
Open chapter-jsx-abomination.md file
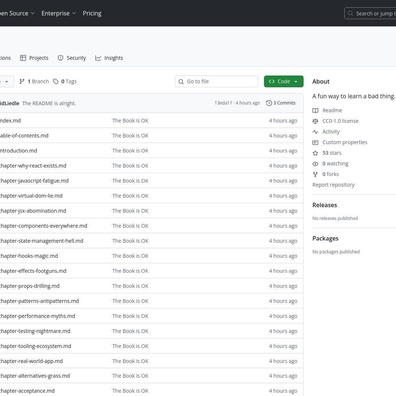coord(33,211)
